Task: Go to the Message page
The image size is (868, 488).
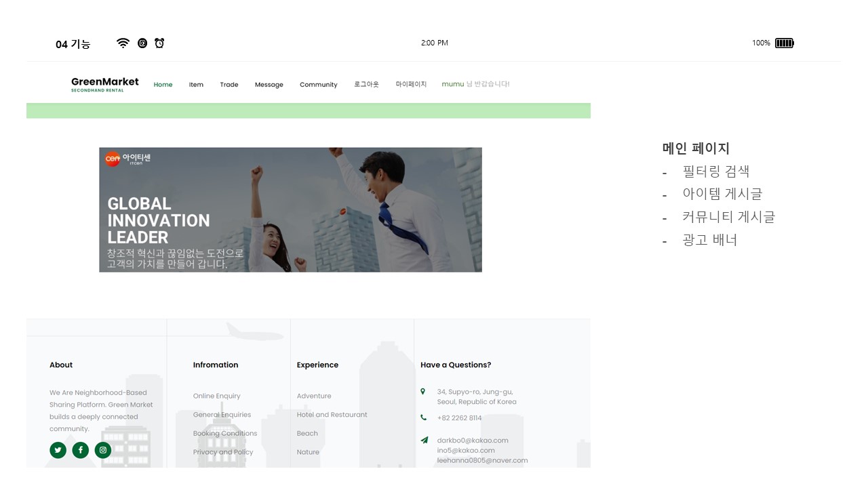Action: click(269, 85)
